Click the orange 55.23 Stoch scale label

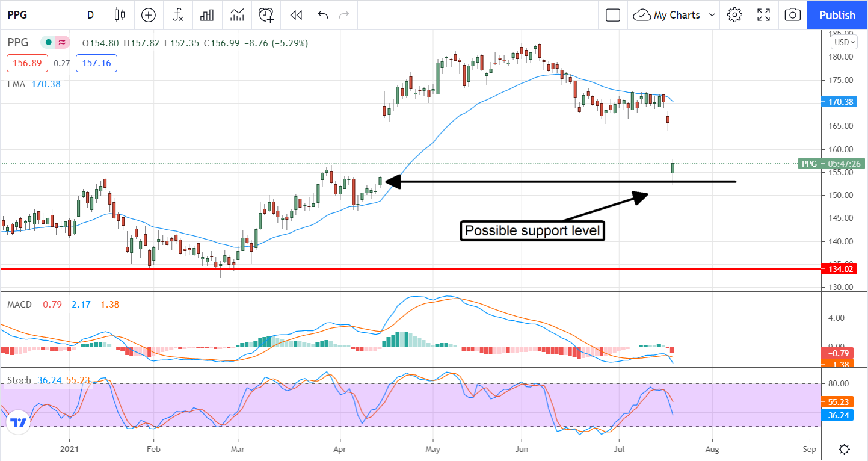point(837,401)
